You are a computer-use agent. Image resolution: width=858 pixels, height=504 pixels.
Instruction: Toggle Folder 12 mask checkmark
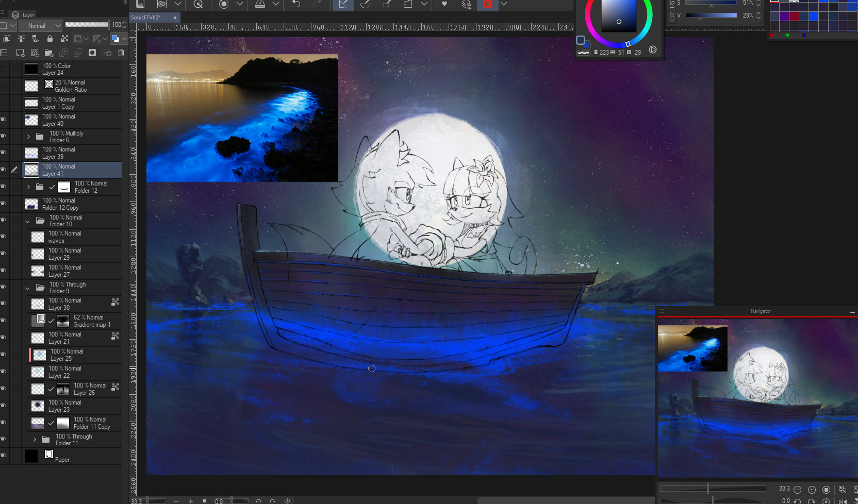(52, 187)
